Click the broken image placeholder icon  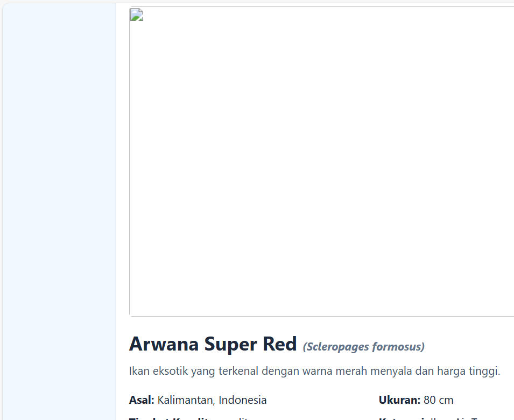pyautogui.click(x=136, y=15)
